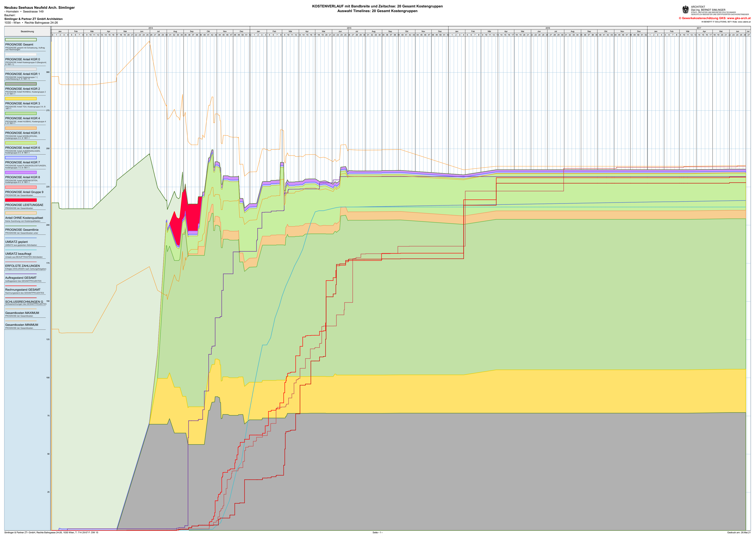Click the Seite 1 page footer
The image size is (756, 536).
coord(377,532)
